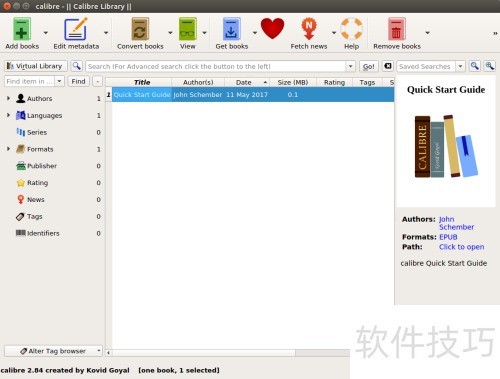Sort by Date column header

pyautogui.click(x=247, y=82)
